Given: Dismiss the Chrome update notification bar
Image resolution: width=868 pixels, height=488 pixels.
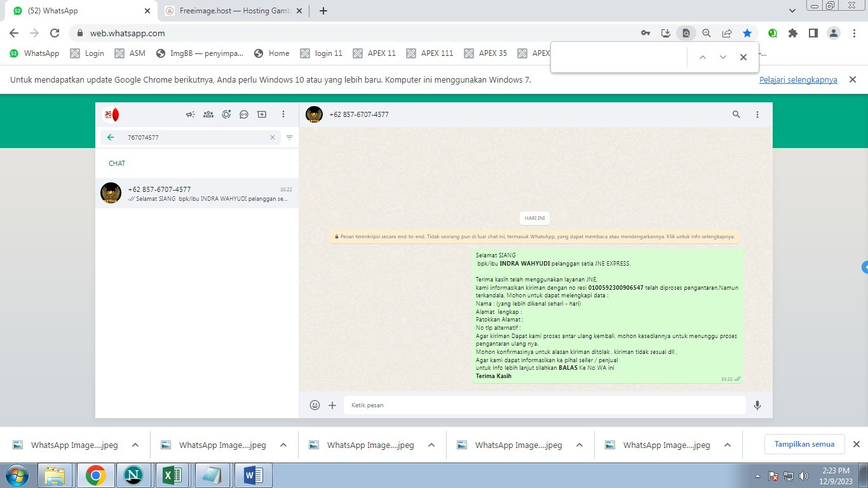Looking at the screenshot, I should (x=853, y=79).
